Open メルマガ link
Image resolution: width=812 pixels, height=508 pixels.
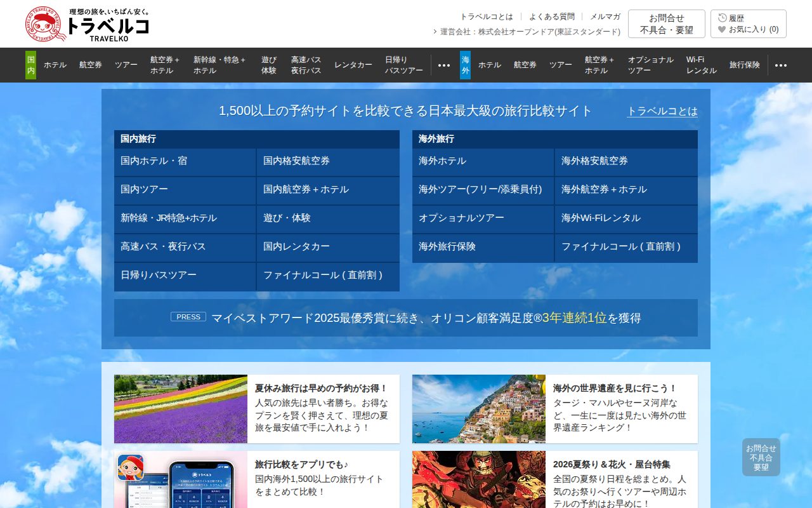tap(605, 17)
